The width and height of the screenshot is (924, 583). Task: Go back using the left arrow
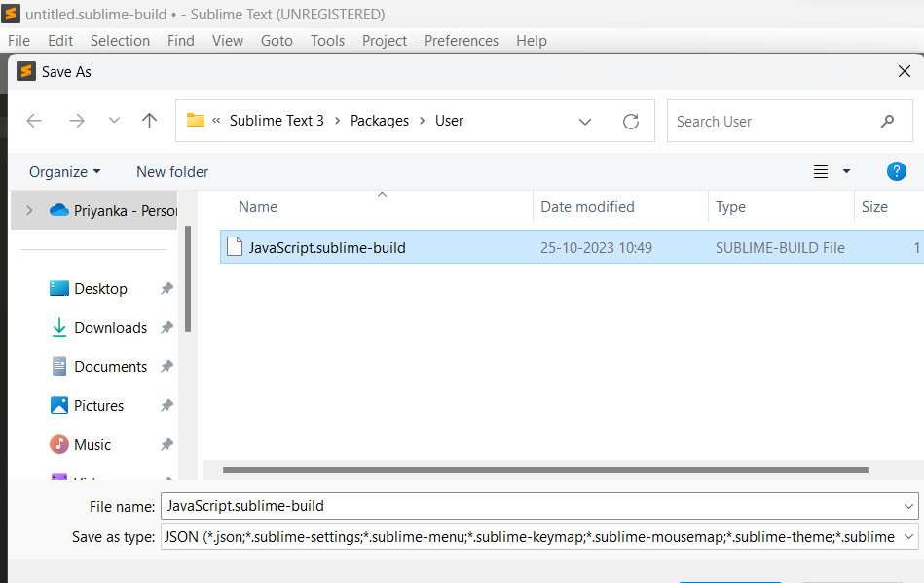pos(34,121)
